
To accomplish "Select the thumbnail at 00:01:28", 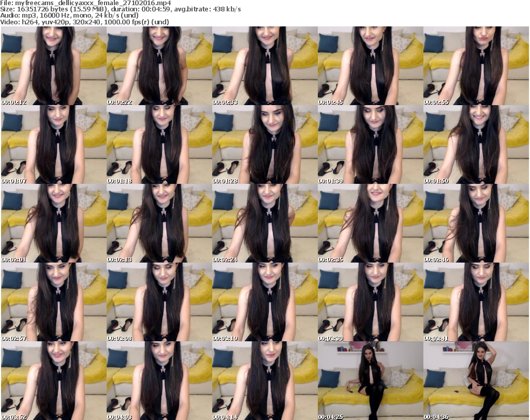I will 264,144.
